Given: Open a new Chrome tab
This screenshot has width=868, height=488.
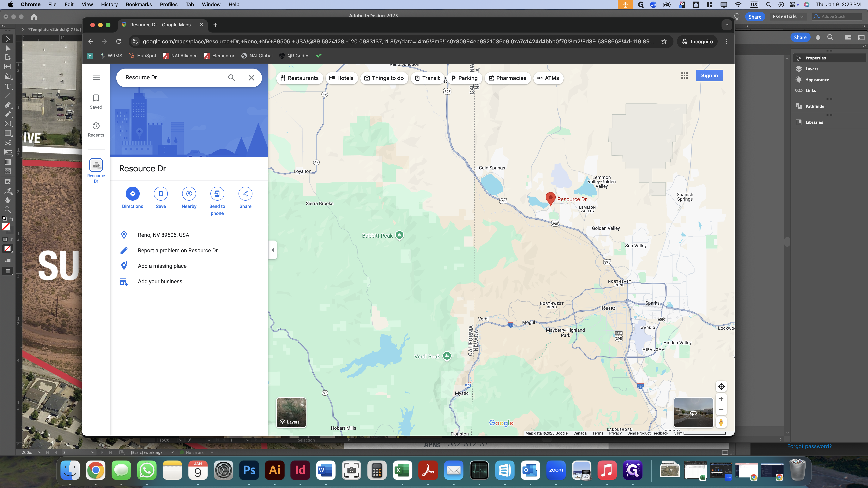Looking at the screenshot, I should click(215, 25).
